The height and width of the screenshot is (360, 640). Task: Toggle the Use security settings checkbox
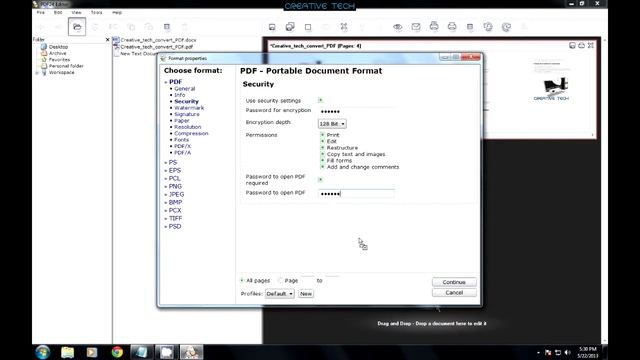[320, 100]
